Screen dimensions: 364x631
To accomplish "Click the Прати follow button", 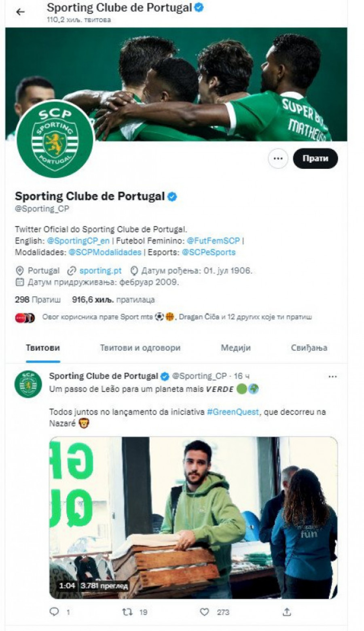I will coord(315,159).
